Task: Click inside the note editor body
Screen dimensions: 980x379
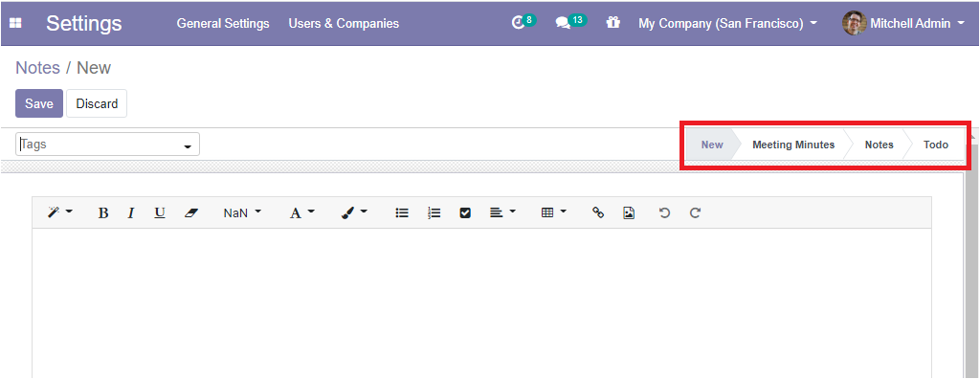Action: pos(481,303)
